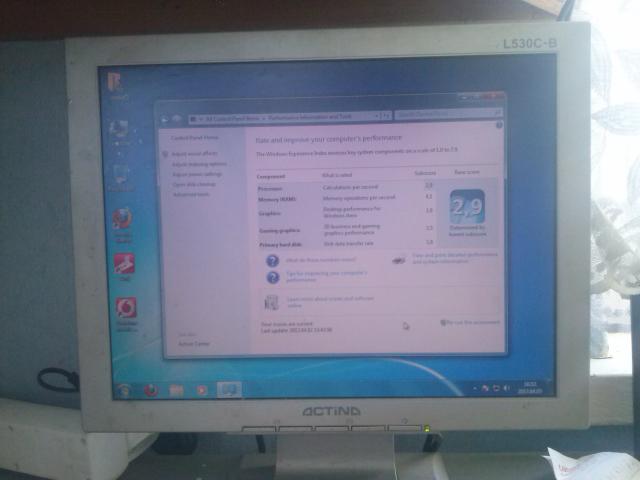Image resolution: width=640 pixels, height=480 pixels.
Task: Launch Media Player from the taskbar
Action: click(201, 390)
